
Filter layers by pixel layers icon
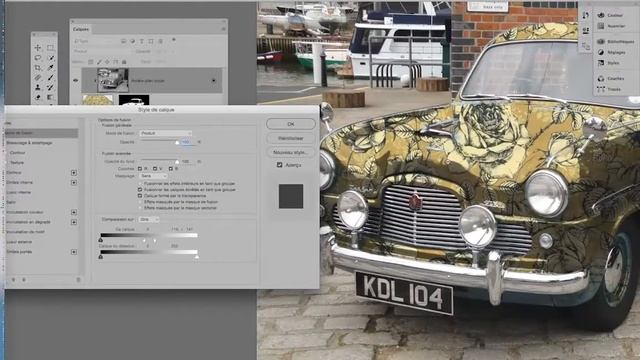(124, 41)
